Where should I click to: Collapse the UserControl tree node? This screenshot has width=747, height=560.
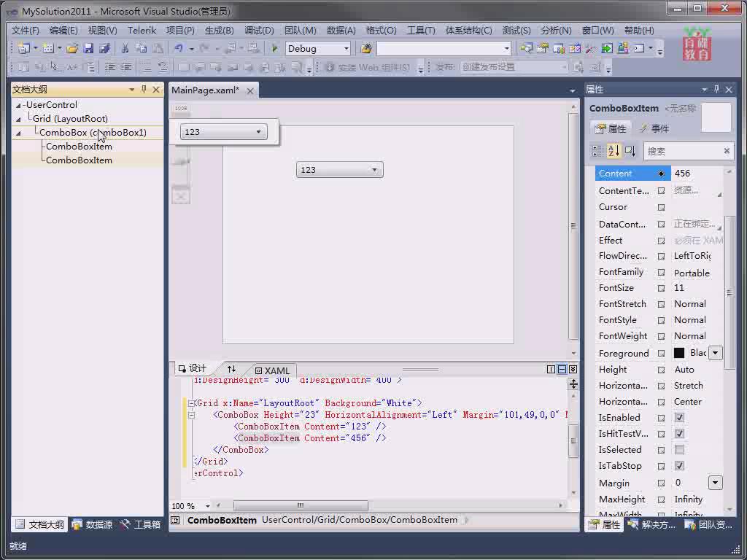point(18,105)
